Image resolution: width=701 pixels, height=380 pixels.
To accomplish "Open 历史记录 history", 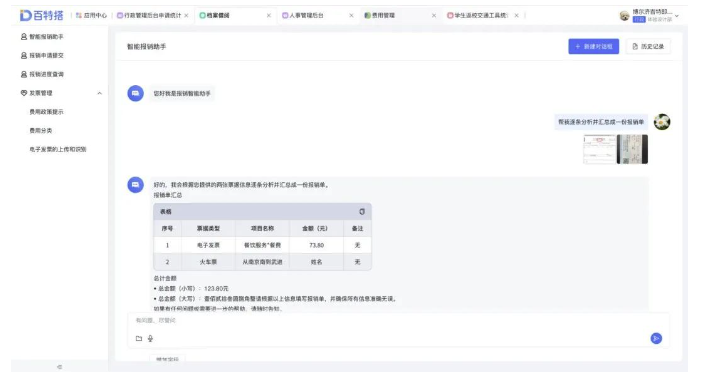I will point(648,46).
